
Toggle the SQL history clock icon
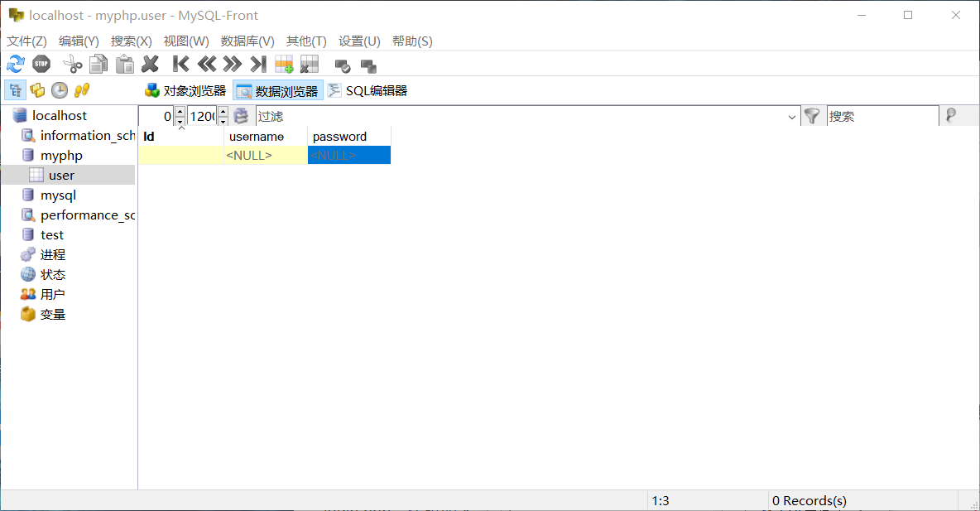click(60, 91)
